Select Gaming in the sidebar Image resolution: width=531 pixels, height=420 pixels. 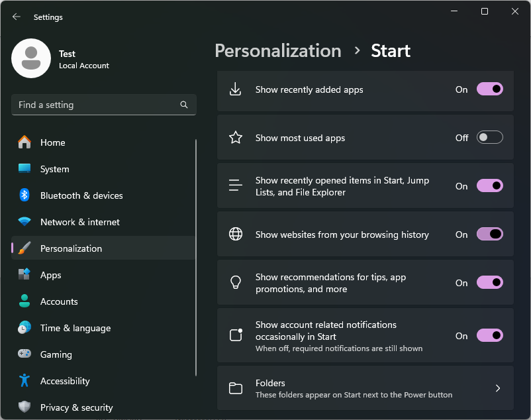coord(103,354)
